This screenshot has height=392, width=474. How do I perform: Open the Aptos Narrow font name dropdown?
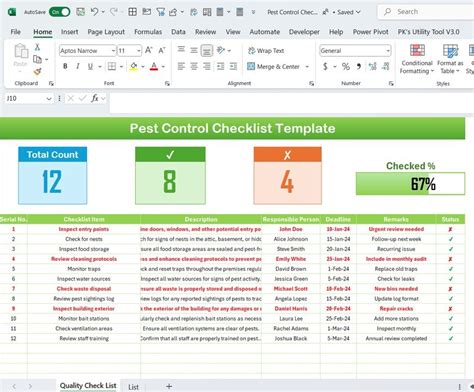[113, 51]
